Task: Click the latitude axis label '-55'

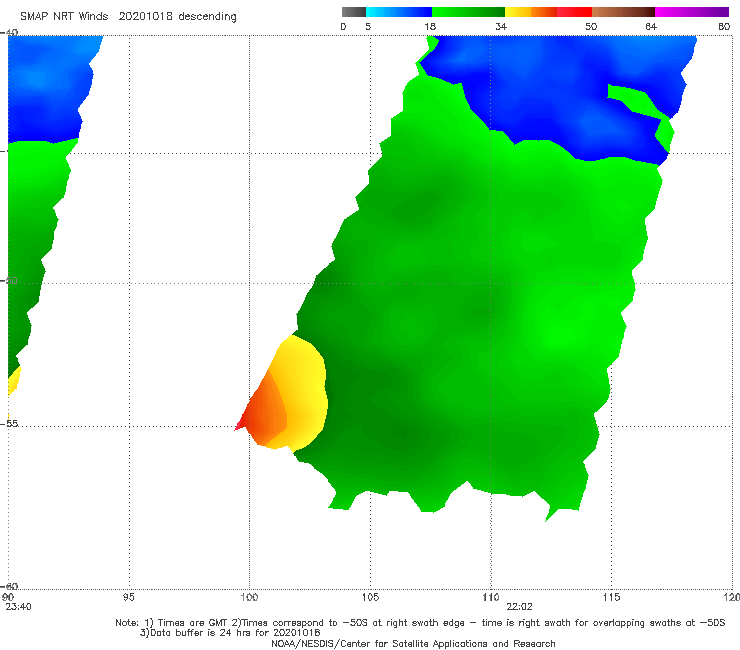Action: pos(10,424)
